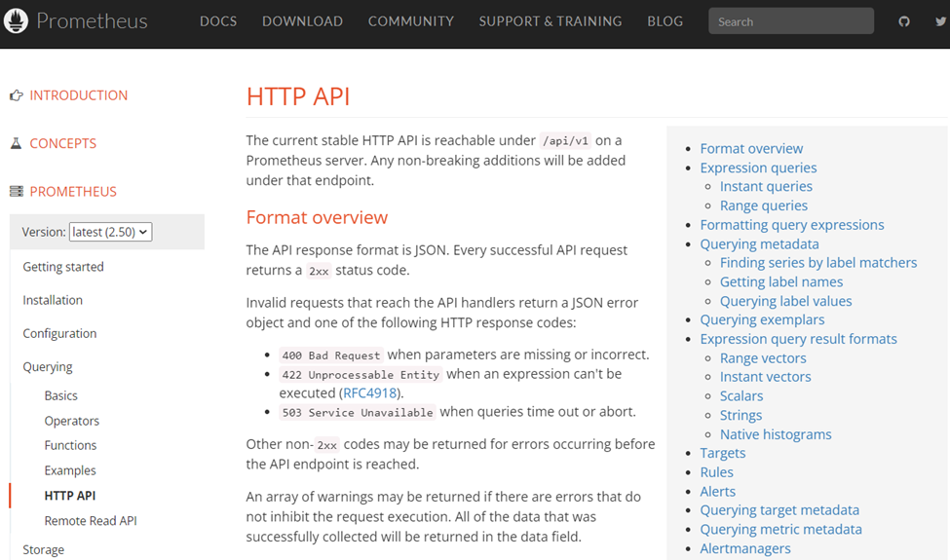Viewport: 950px width, 560px height.
Task: Click the flask icon beside Concepts
Action: point(16,143)
